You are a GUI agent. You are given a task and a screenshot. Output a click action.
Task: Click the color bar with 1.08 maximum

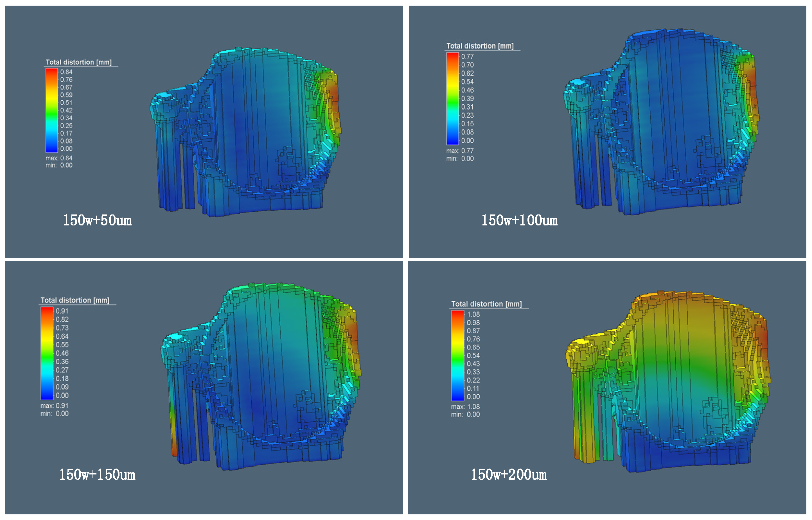[x=458, y=356]
